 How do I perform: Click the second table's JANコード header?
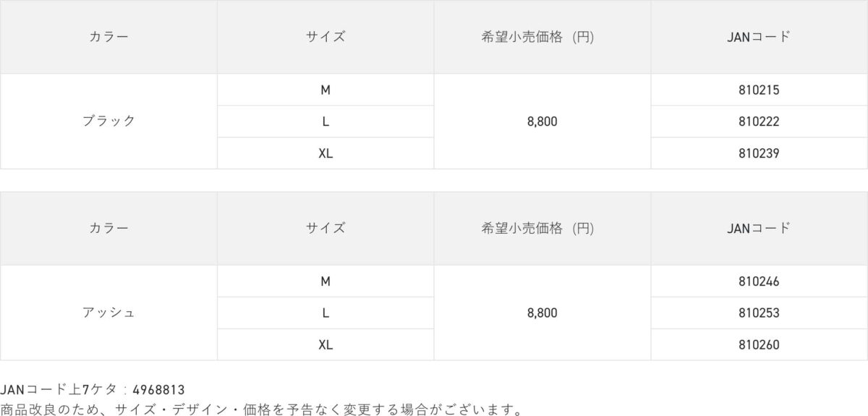[759, 228]
